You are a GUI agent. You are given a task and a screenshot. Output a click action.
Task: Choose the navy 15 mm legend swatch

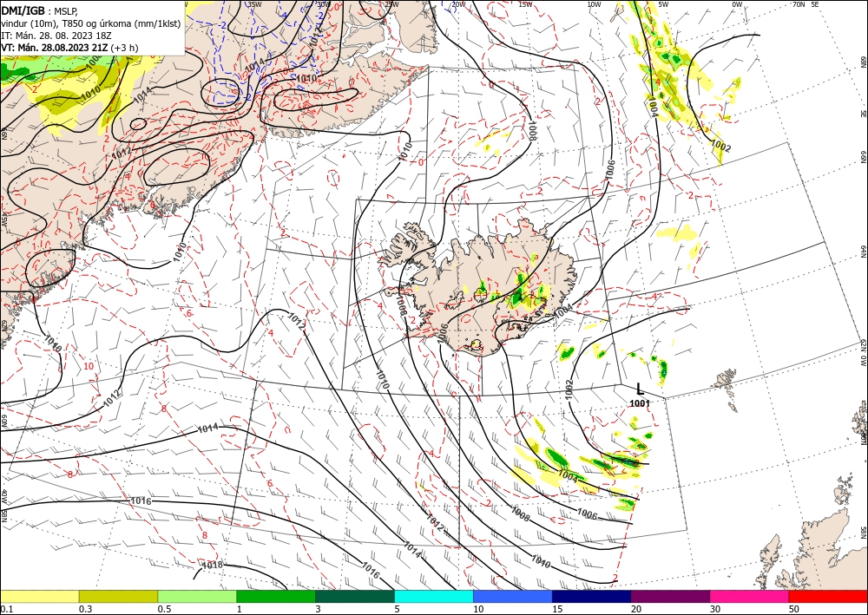click(x=592, y=596)
